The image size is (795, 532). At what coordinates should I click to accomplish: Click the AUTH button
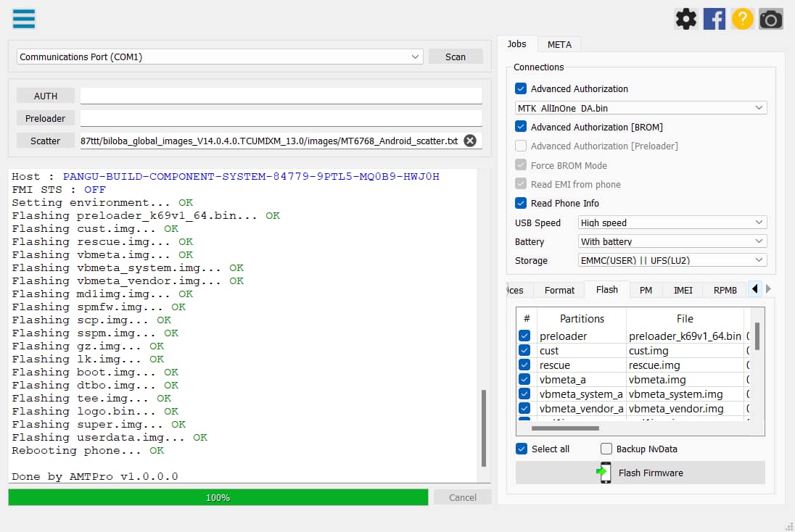(46, 96)
